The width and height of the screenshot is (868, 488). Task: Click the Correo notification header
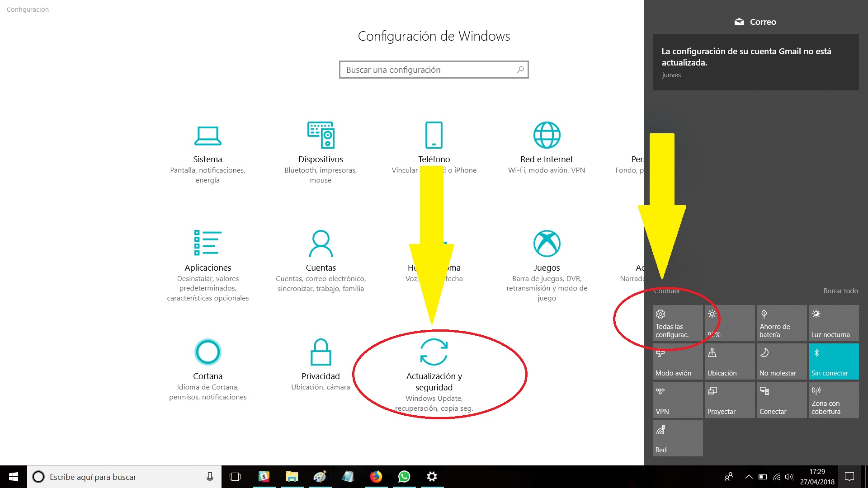coord(756,22)
